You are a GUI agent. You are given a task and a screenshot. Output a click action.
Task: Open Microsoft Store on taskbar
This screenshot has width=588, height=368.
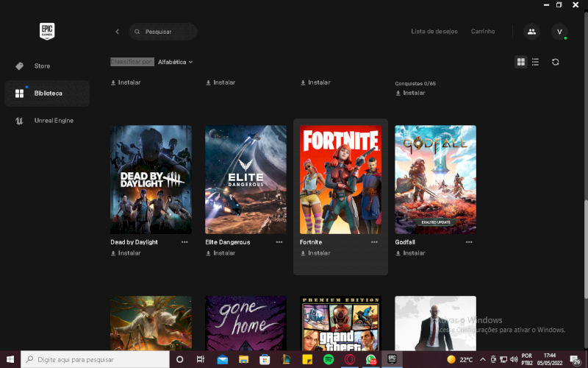(x=265, y=359)
